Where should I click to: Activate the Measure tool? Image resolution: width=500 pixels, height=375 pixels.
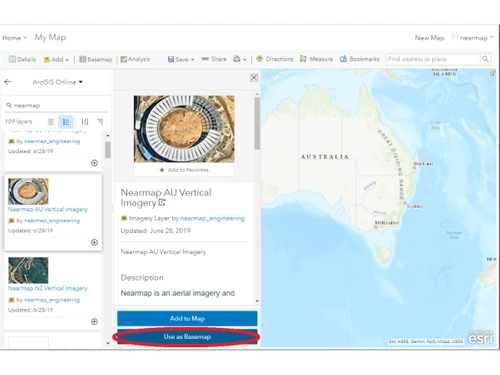click(316, 59)
